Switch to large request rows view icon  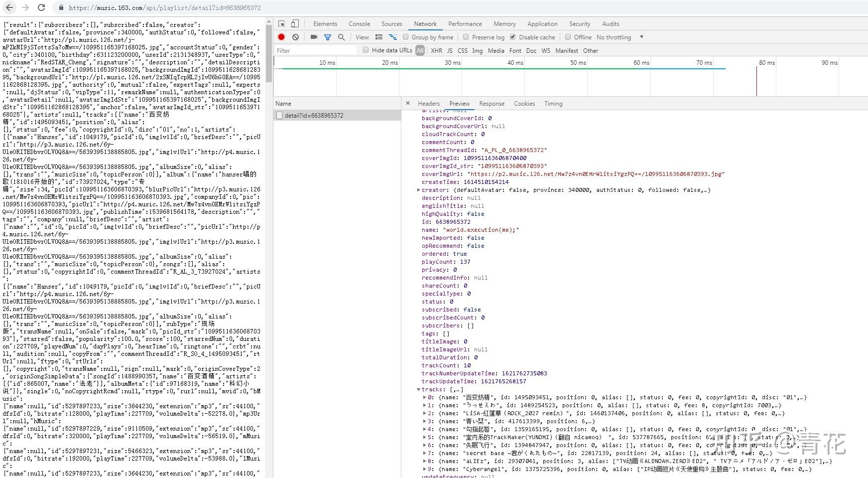click(379, 37)
